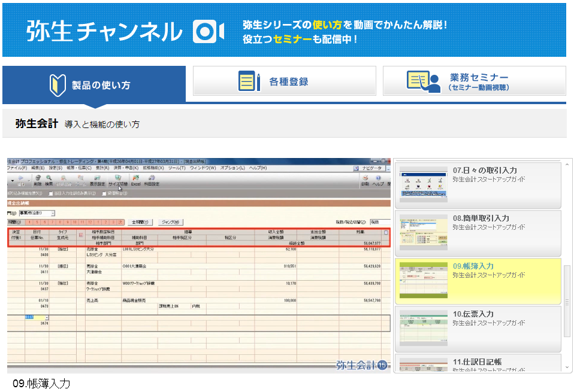The height and width of the screenshot is (392, 577).
Task: Click the サイズ切替 size switch icon
Action: click(118, 180)
